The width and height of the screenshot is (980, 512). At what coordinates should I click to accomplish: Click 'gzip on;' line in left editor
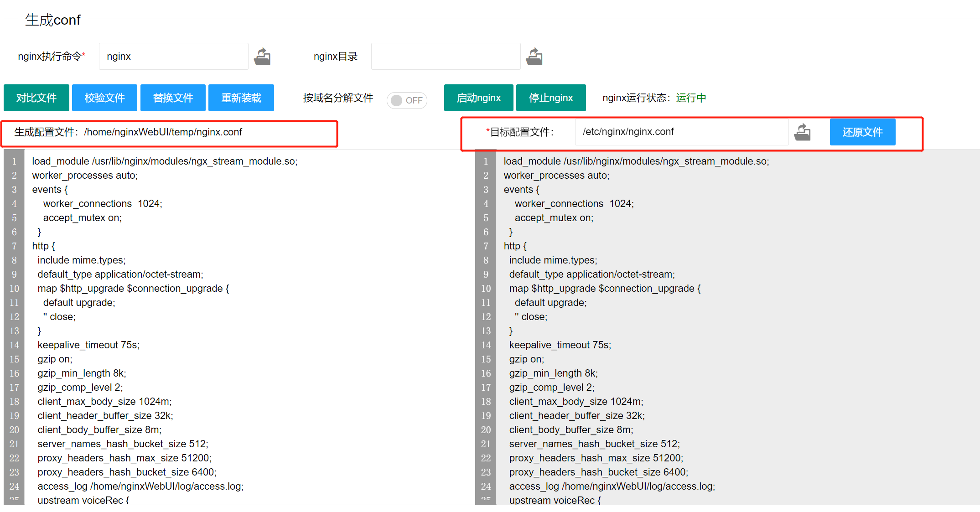pyautogui.click(x=55, y=359)
